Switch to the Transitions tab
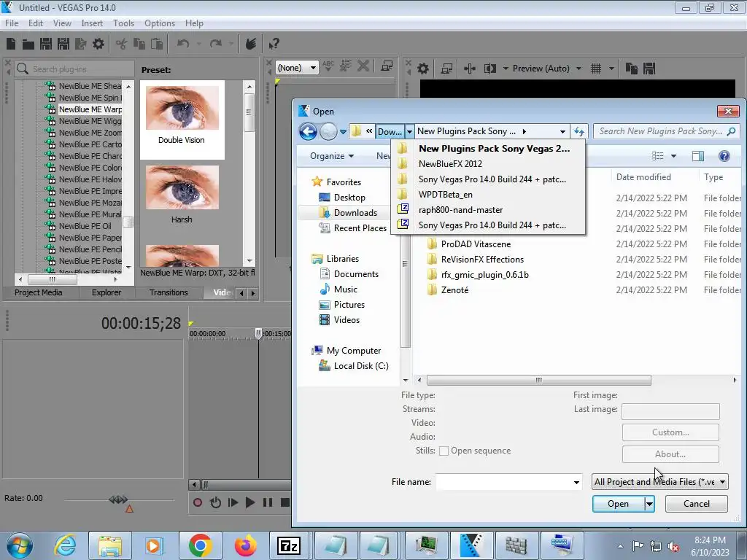Viewport: 747px width, 560px height. [169, 292]
